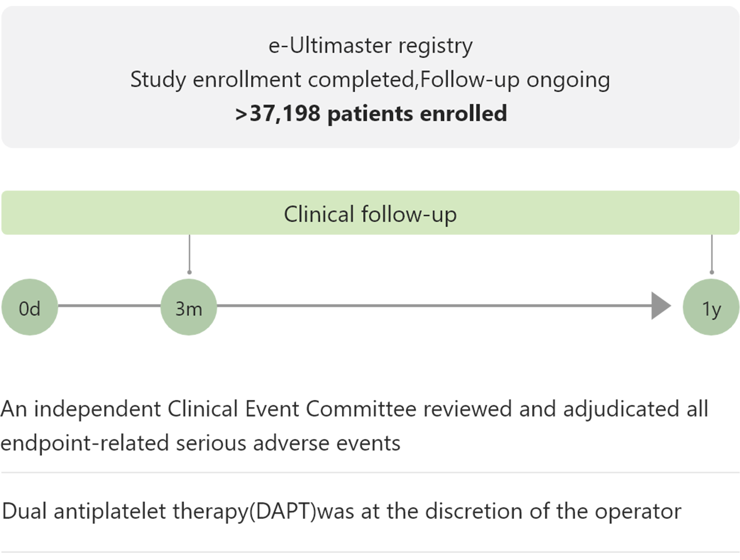
Task: Click the gray timeline arrowhead
Action: 661,306
